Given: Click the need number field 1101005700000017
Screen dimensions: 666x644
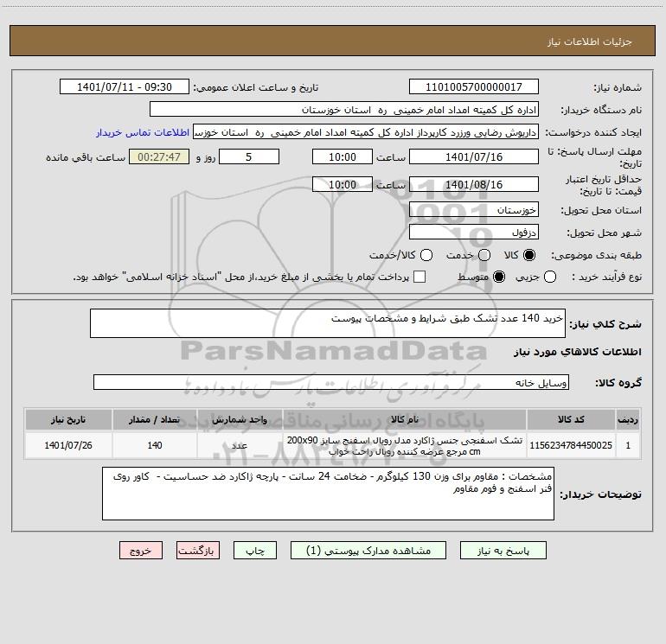Looking at the screenshot, I should coord(474,87).
